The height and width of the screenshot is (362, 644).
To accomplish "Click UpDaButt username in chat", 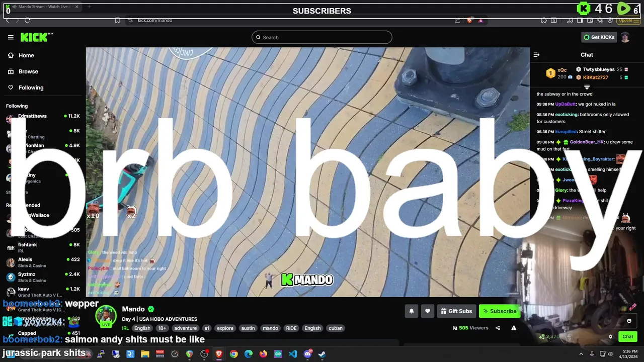I will (566, 104).
